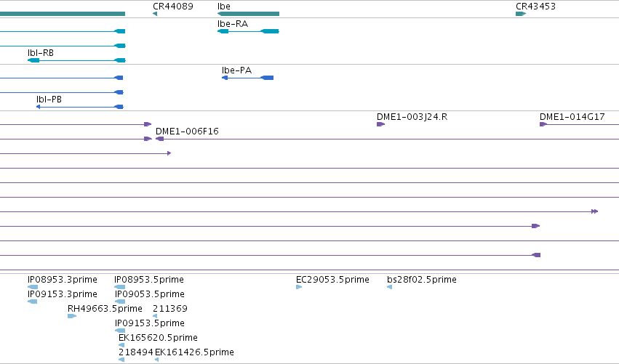Click the 211369 feature arrow

point(155,316)
